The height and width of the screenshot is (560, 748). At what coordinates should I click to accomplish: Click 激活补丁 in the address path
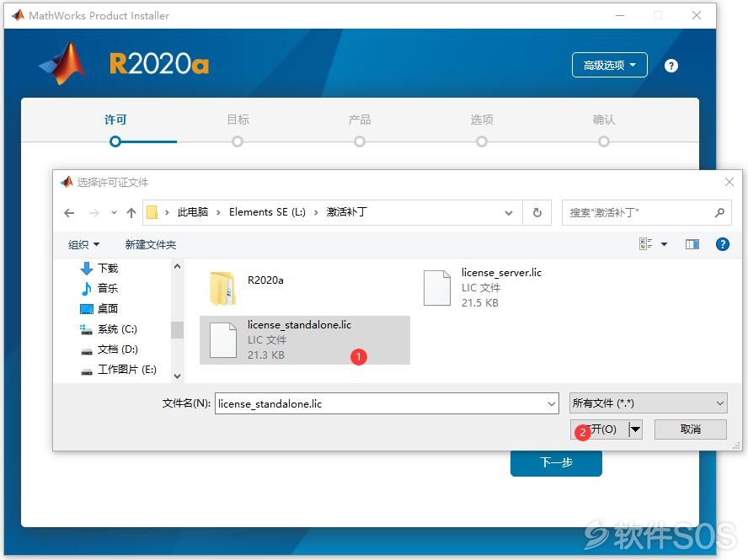(x=347, y=211)
